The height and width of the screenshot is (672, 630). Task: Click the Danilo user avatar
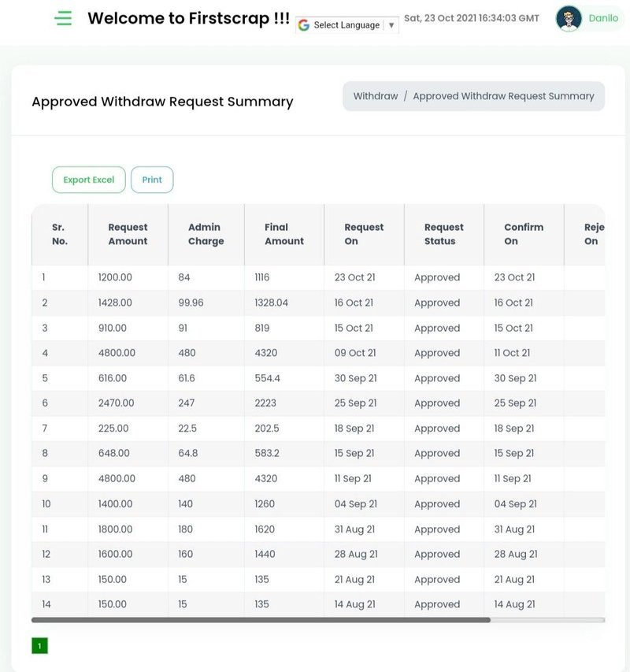coord(569,18)
